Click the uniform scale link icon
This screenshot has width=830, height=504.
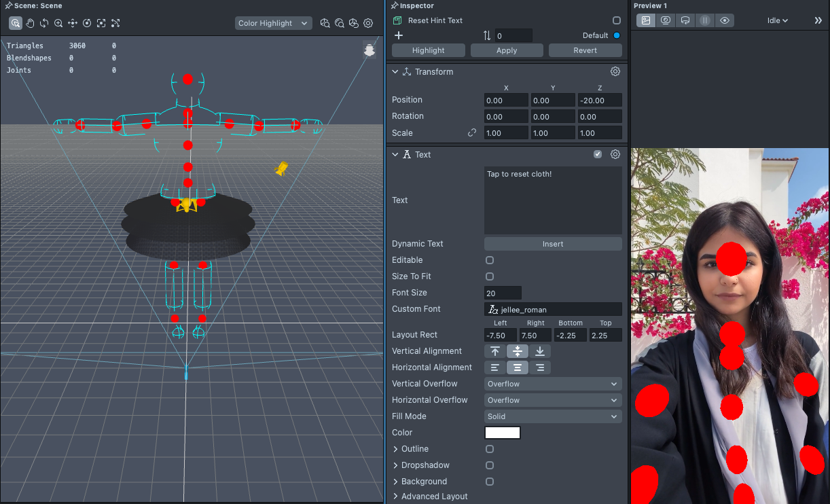(x=472, y=133)
